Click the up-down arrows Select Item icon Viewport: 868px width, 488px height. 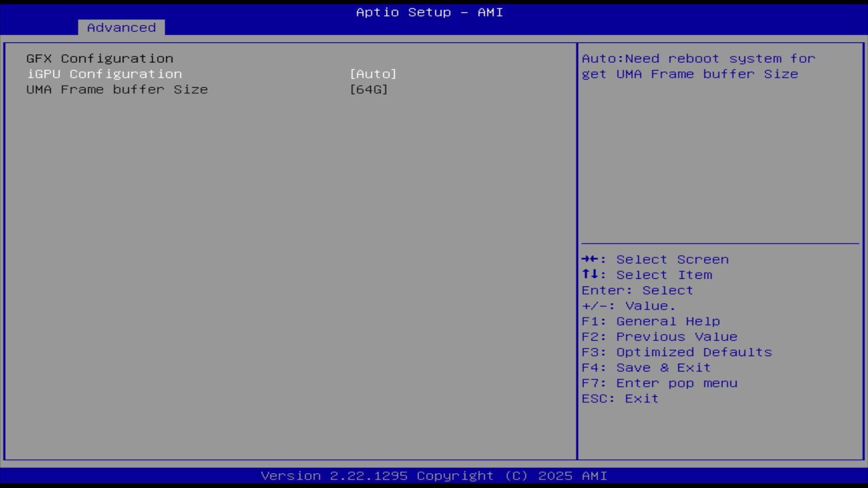click(x=590, y=275)
